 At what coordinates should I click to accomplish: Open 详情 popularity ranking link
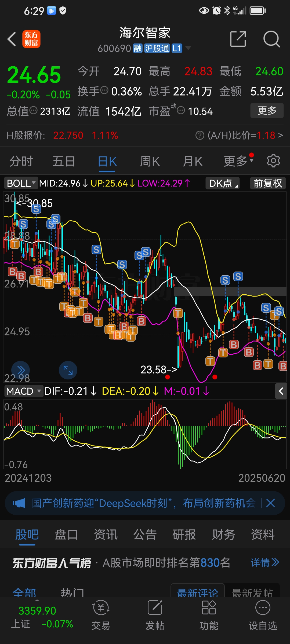click(x=265, y=562)
